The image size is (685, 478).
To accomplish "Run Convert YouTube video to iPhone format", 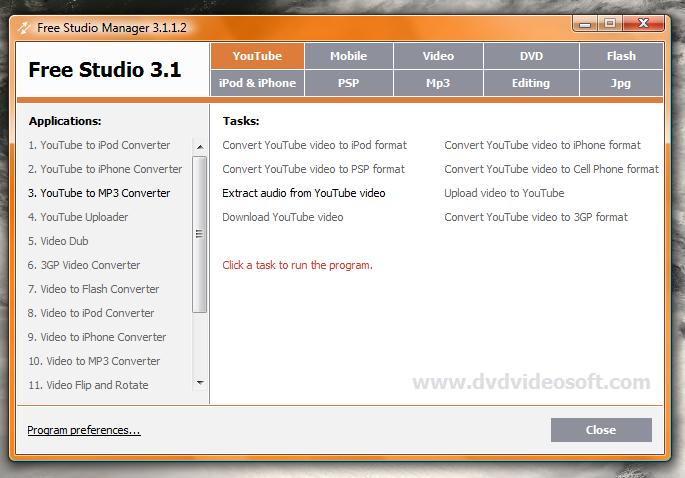I will (x=542, y=145).
